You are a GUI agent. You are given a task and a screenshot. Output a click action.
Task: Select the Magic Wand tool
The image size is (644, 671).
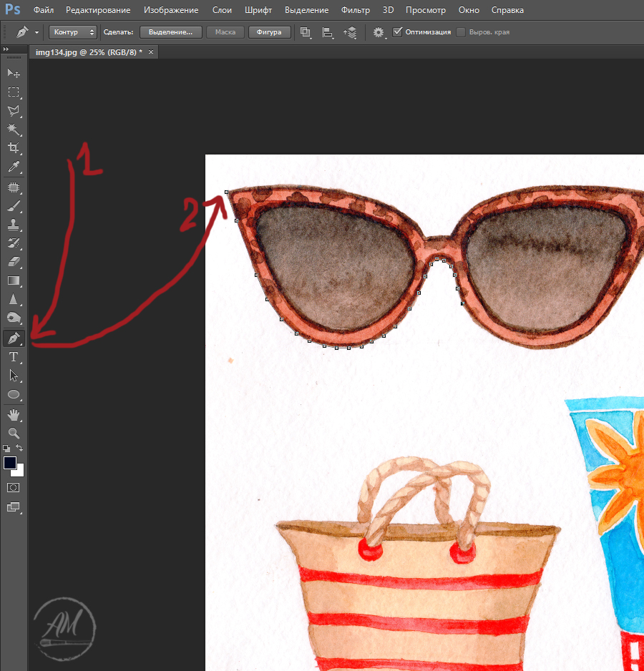(x=13, y=129)
